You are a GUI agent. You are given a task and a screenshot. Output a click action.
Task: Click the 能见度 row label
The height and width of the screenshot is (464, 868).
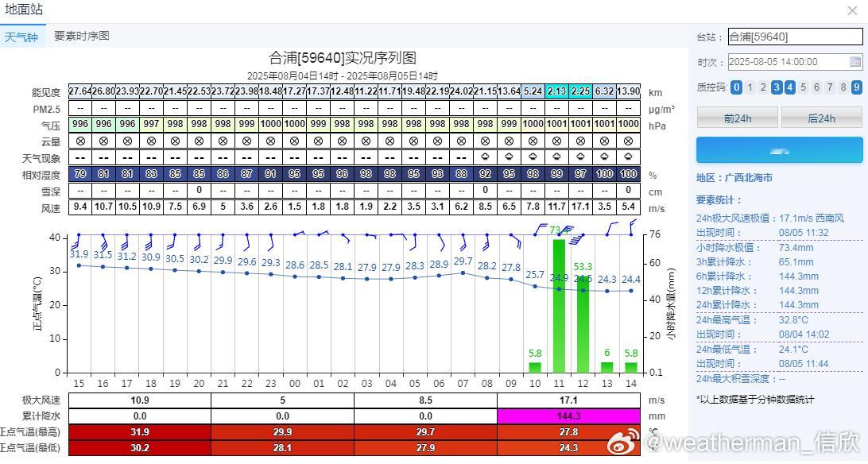click(46, 92)
